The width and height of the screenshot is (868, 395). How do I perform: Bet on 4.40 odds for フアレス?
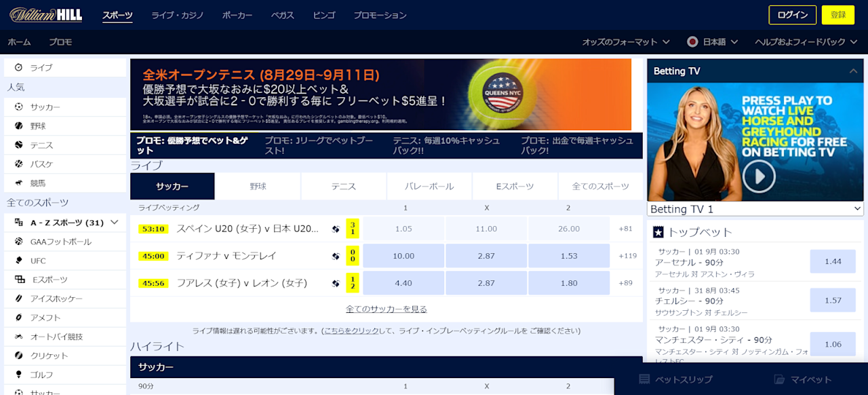403,283
